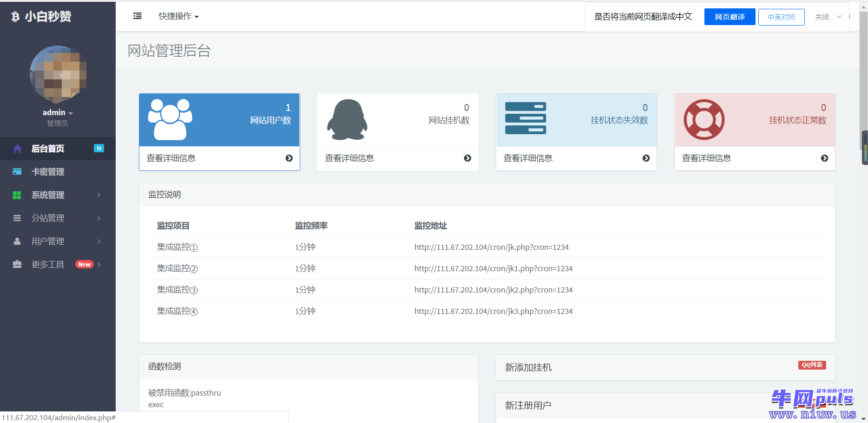Open the 用户管理 sidebar menu

click(x=58, y=241)
